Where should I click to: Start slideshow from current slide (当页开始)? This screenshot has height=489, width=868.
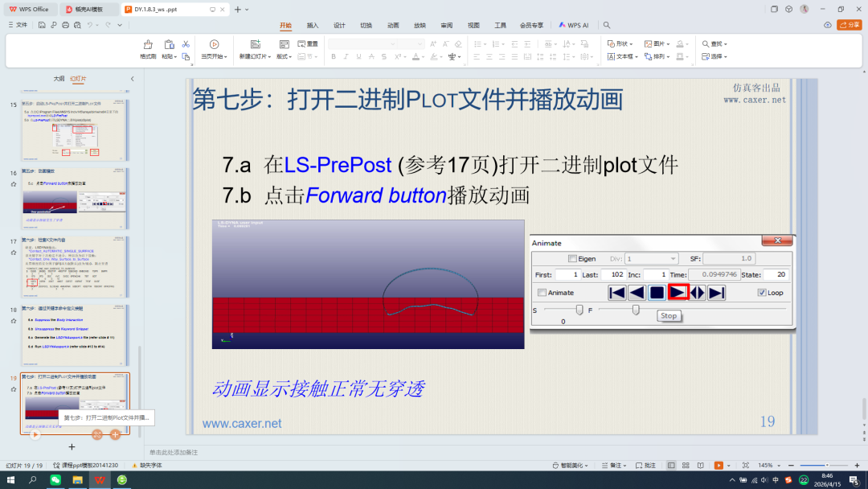coord(215,50)
